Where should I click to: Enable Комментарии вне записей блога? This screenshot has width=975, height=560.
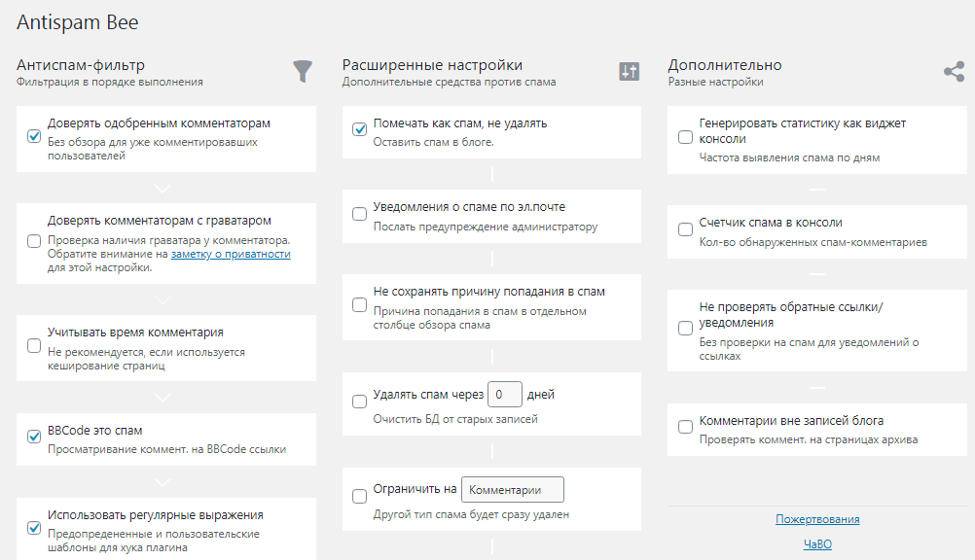(x=685, y=427)
